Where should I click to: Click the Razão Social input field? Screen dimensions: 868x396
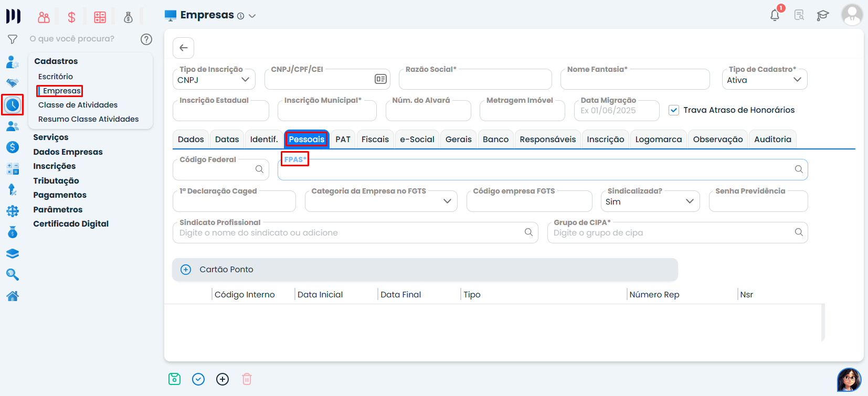475,80
